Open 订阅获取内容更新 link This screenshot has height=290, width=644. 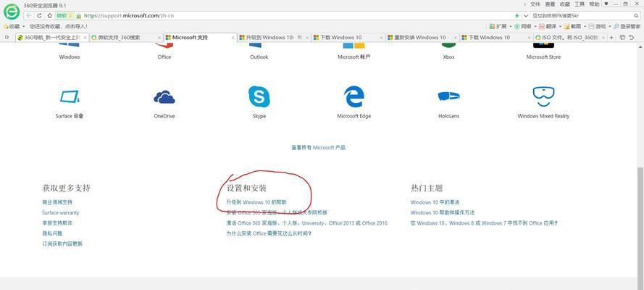click(62, 244)
